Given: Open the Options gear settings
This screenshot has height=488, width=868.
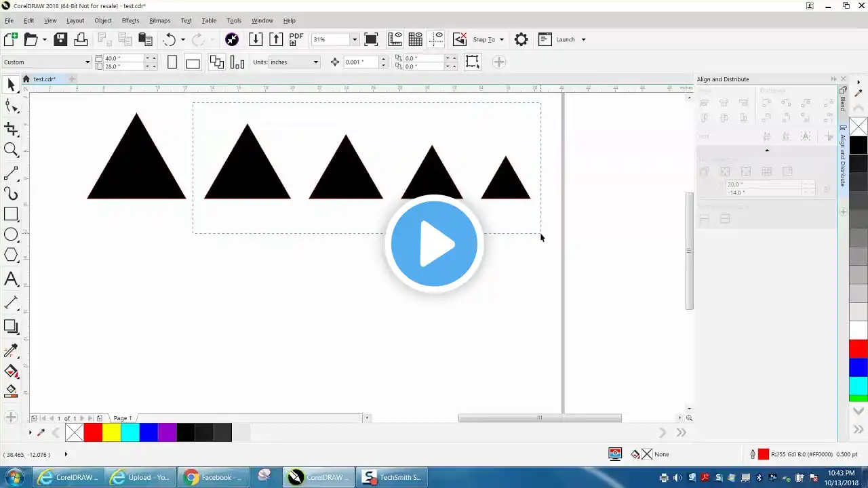Looking at the screenshot, I should click(521, 39).
